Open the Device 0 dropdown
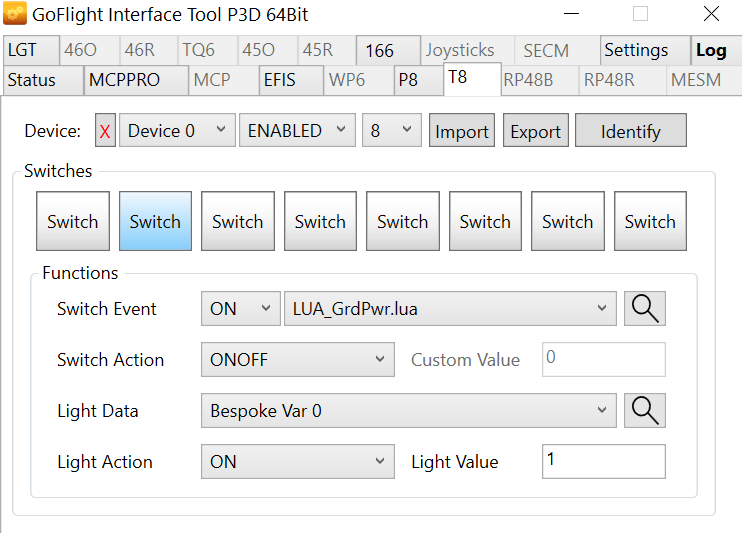 pos(177,131)
